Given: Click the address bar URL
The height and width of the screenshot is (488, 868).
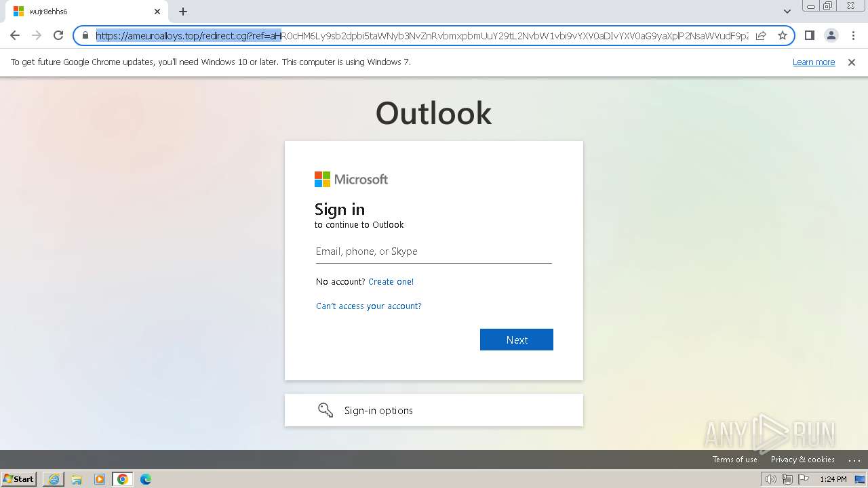Looking at the screenshot, I should [422, 35].
